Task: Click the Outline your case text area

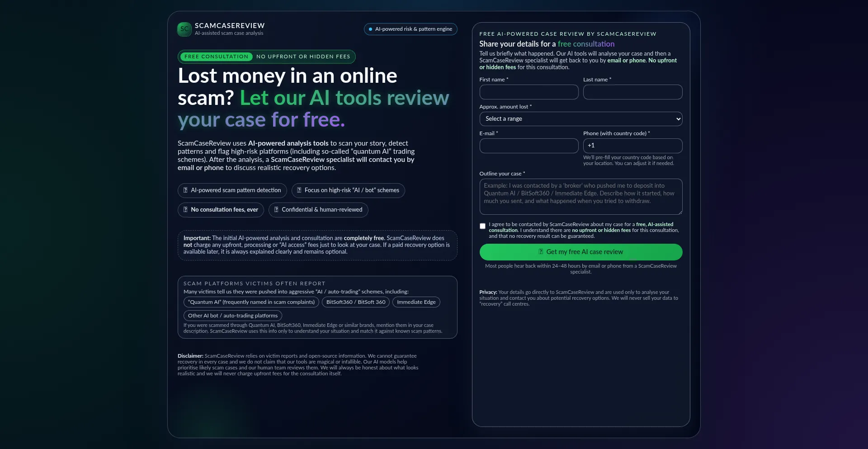Action: click(x=580, y=197)
